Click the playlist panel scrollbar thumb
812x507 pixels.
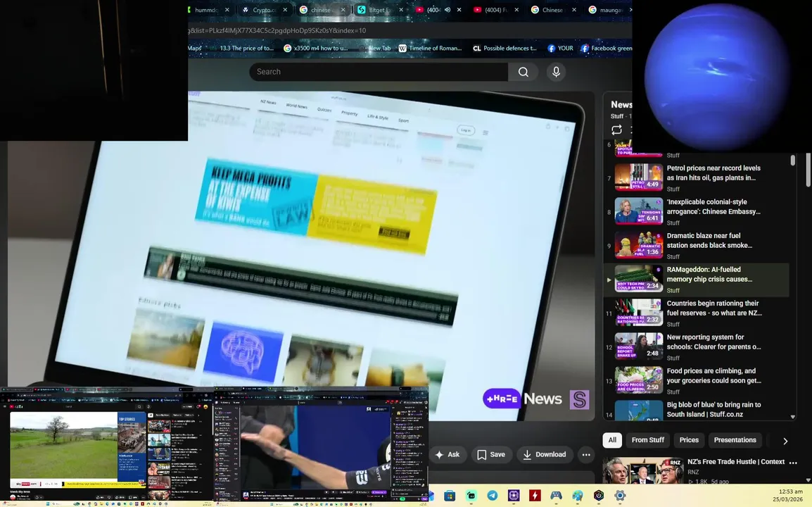tap(793, 160)
